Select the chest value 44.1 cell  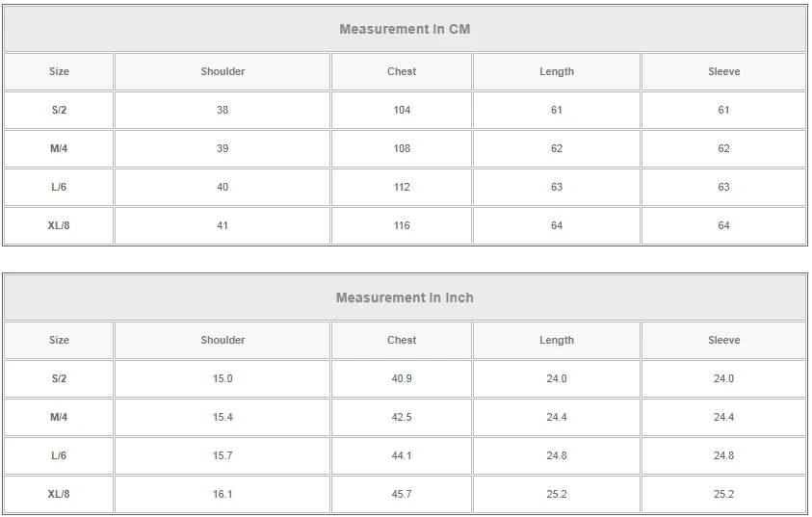[x=402, y=455]
